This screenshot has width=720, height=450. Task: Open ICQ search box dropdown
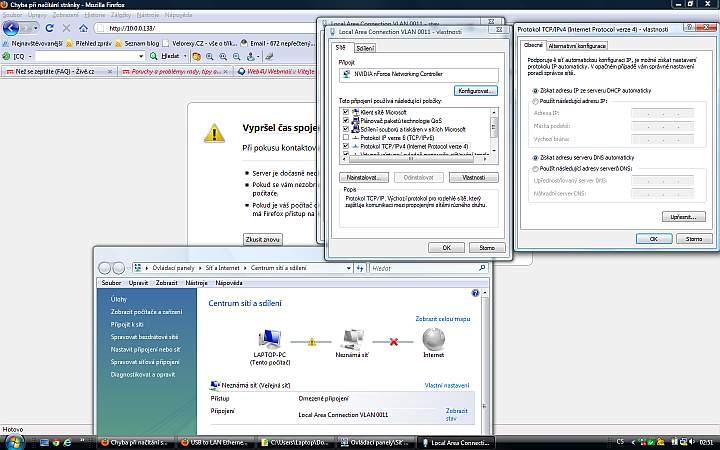pyautogui.click(x=141, y=56)
